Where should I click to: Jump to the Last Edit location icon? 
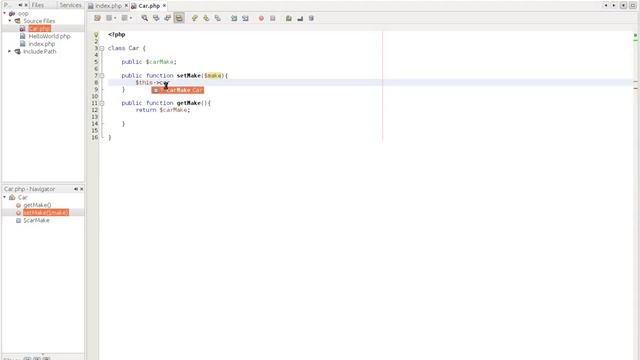click(x=97, y=18)
